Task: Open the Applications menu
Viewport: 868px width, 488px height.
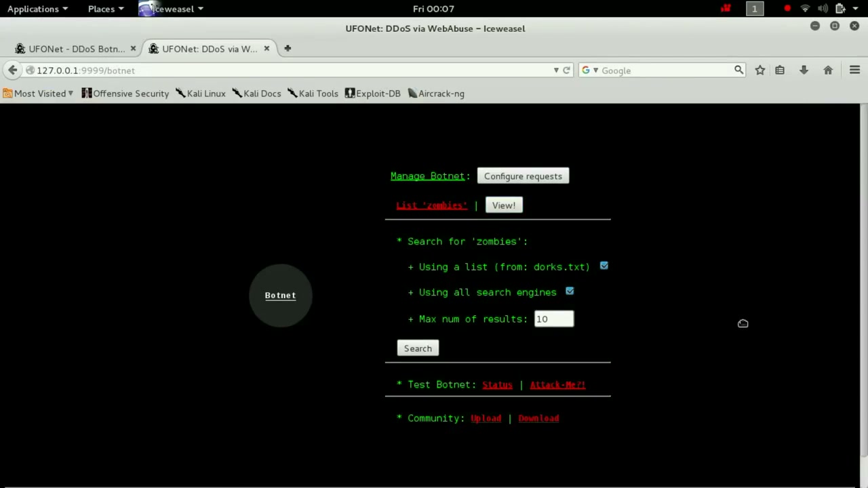Action: (37, 9)
